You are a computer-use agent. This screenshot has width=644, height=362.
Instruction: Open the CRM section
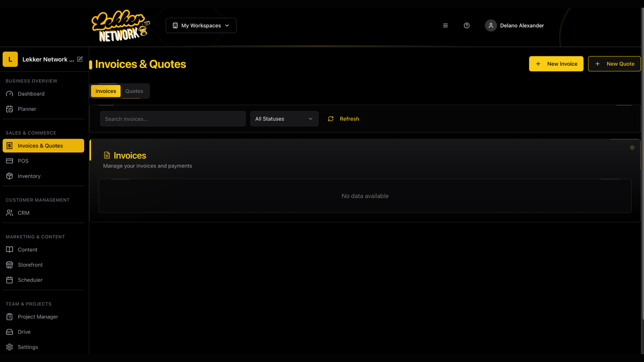(23, 213)
